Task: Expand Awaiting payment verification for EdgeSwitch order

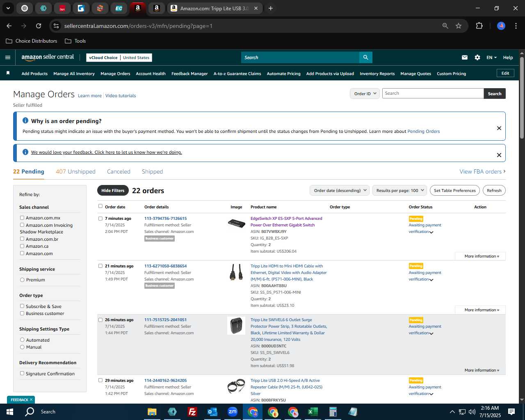Action: [431, 232]
